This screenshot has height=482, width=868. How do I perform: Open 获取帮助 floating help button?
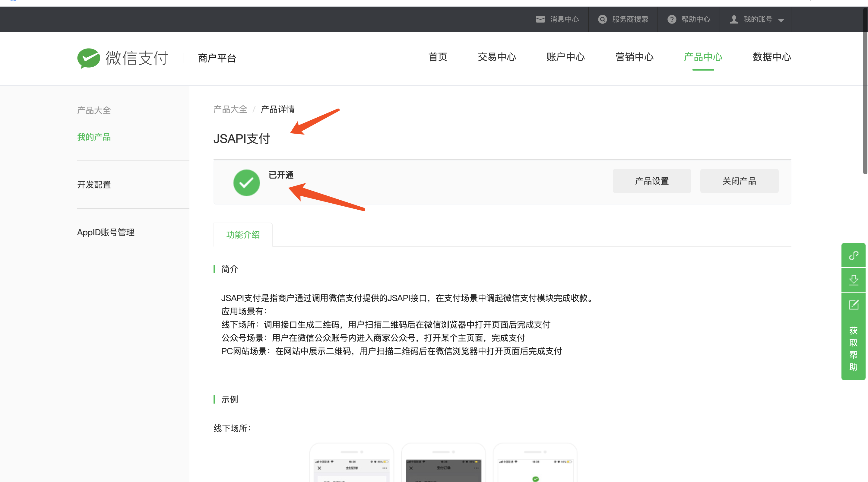click(x=853, y=348)
